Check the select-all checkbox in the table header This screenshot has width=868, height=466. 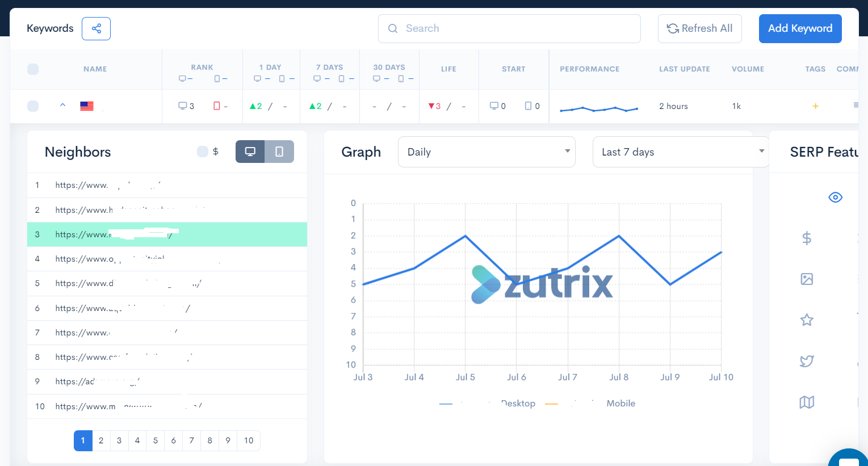[x=33, y=69]
